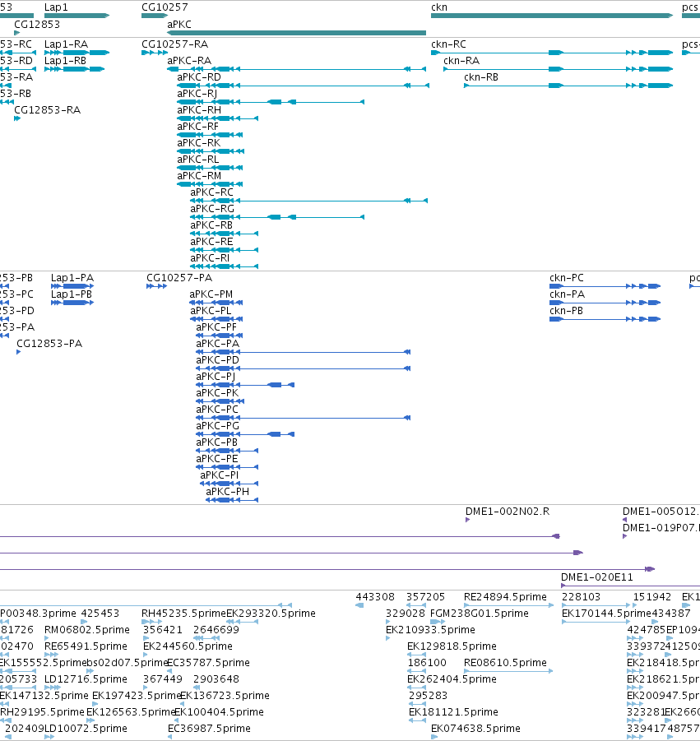This screenshot has height=741, width=700.
Task: Click the Lap1 gene label
Action: click(x=56, y=7)
